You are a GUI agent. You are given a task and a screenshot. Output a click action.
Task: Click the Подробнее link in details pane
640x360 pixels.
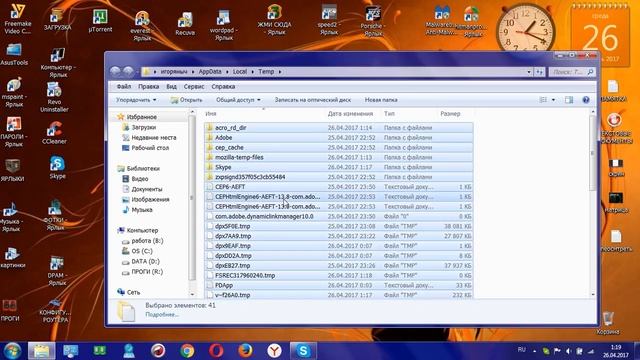[162, 315]
